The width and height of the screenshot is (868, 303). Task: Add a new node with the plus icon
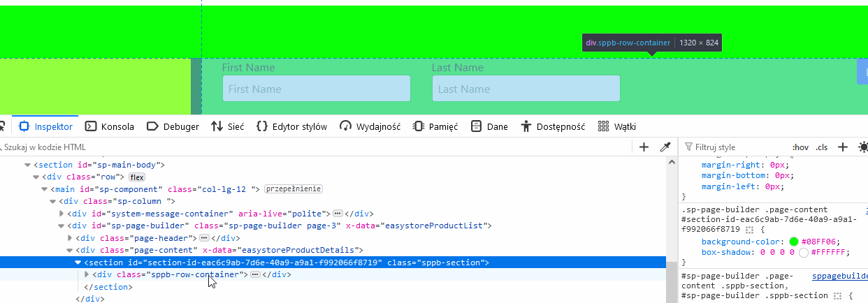pos(644,147)
